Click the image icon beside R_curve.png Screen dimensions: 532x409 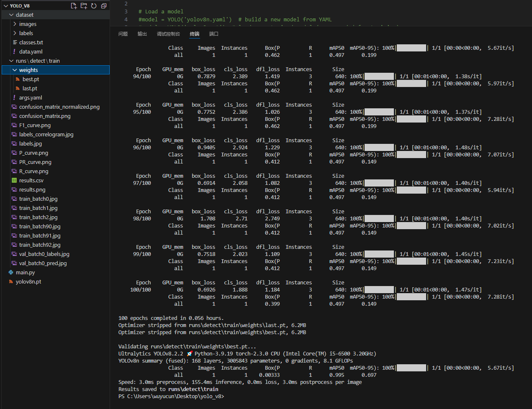coord(15,171)
